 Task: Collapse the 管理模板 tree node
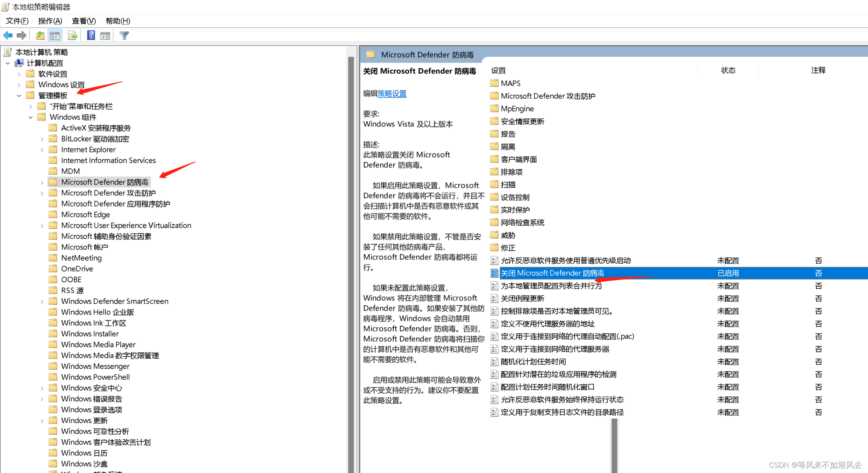(x=19, y=95)
